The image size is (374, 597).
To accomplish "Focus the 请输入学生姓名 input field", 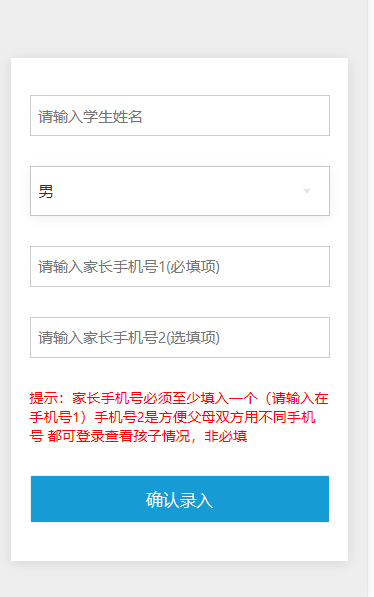I will 180,115.
